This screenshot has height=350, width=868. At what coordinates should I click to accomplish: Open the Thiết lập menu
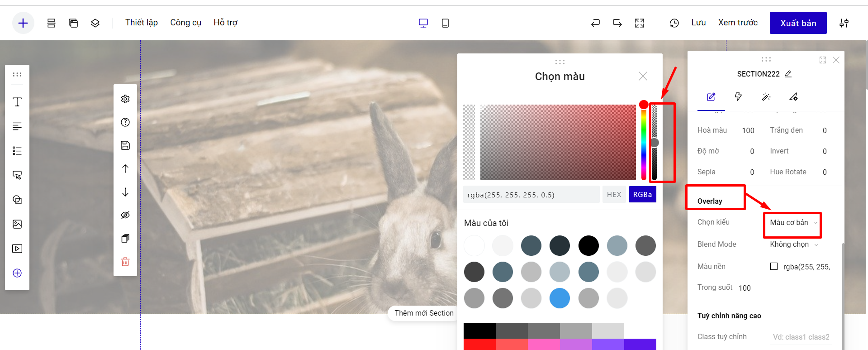[141, 23]
